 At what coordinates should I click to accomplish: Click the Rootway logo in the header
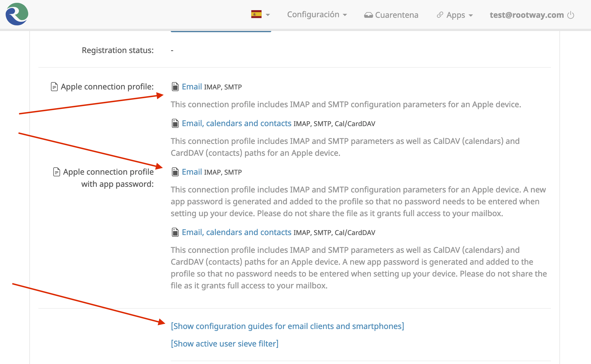tap(17, 14)
